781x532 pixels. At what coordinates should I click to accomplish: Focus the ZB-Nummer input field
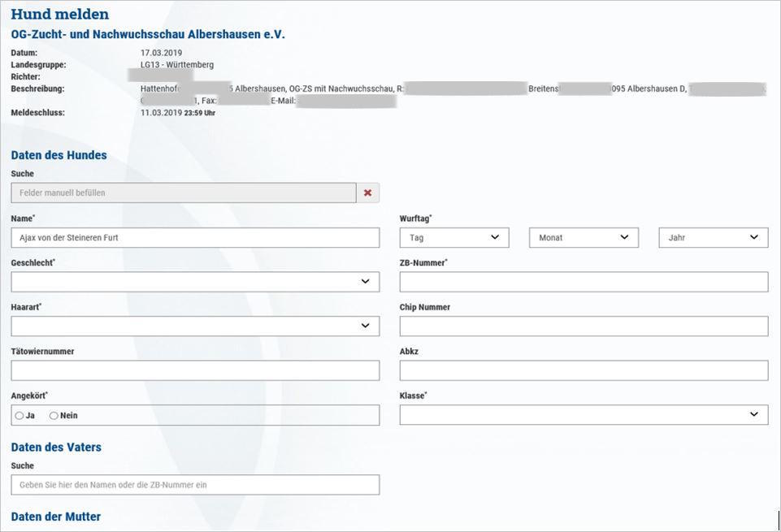[584, 282]
